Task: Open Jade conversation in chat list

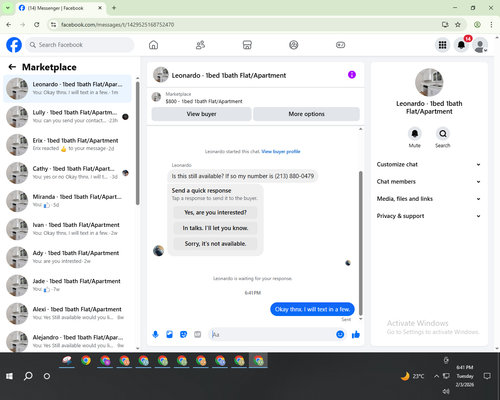Action: point(67,285)
